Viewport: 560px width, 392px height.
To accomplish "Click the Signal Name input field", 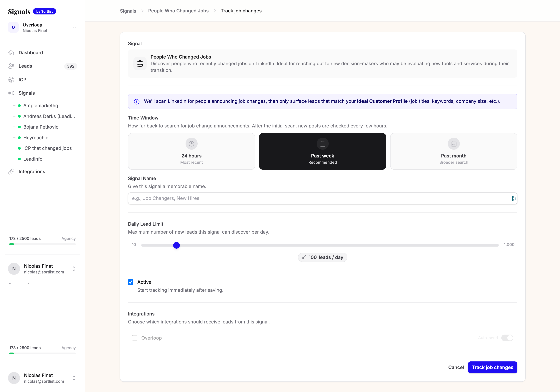I will (322, 198).
